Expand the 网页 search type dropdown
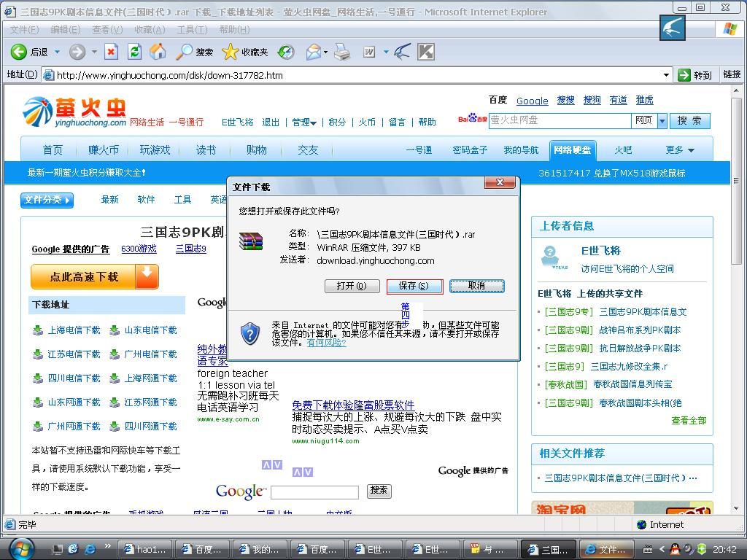 (x=662, y=121)
